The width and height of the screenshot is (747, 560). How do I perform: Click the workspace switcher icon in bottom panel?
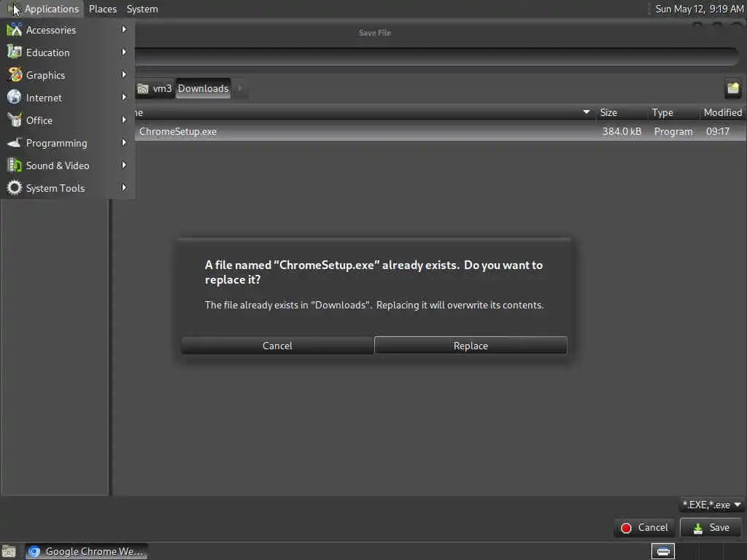tap(663, 551)
